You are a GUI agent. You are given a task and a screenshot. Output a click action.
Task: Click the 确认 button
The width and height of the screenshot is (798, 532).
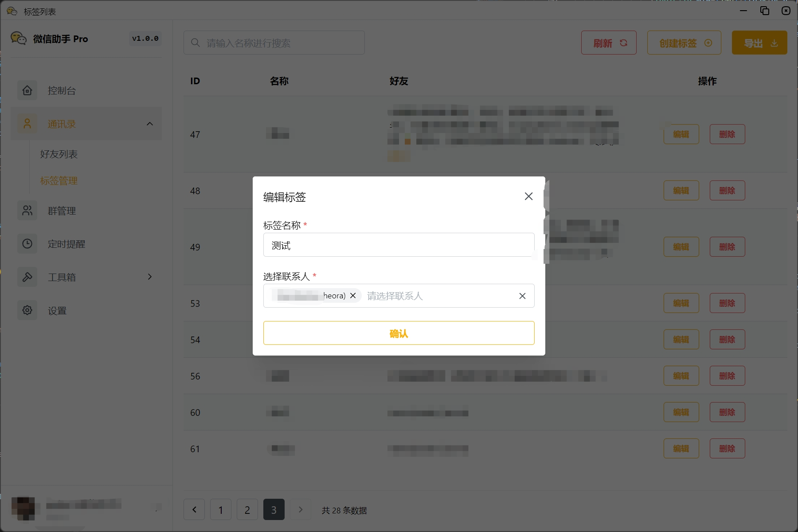pyautogui.click(x=399, y=333)
